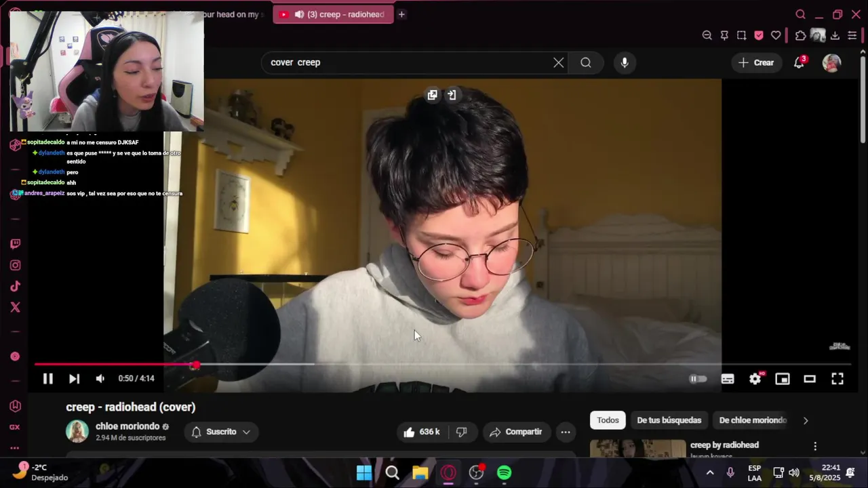Show more filter chips with the arrow
Screen dimensions: 868x488
tap(806, 420)
